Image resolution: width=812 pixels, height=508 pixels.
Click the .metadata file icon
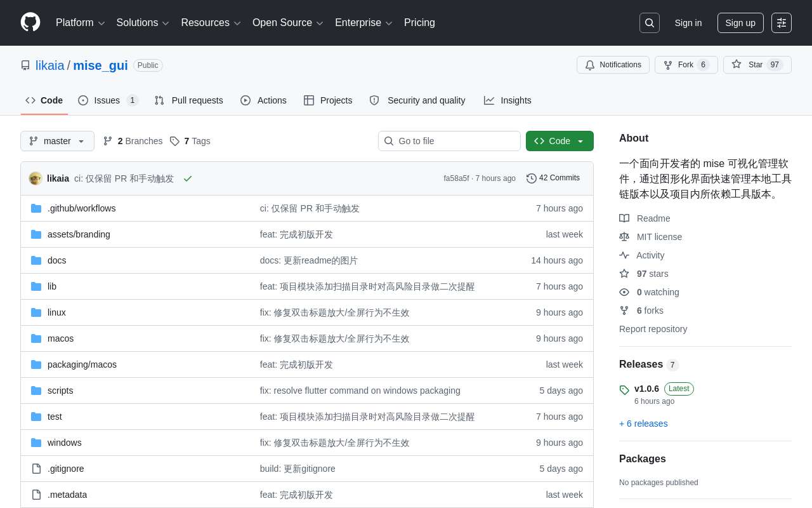coord(36,495)
